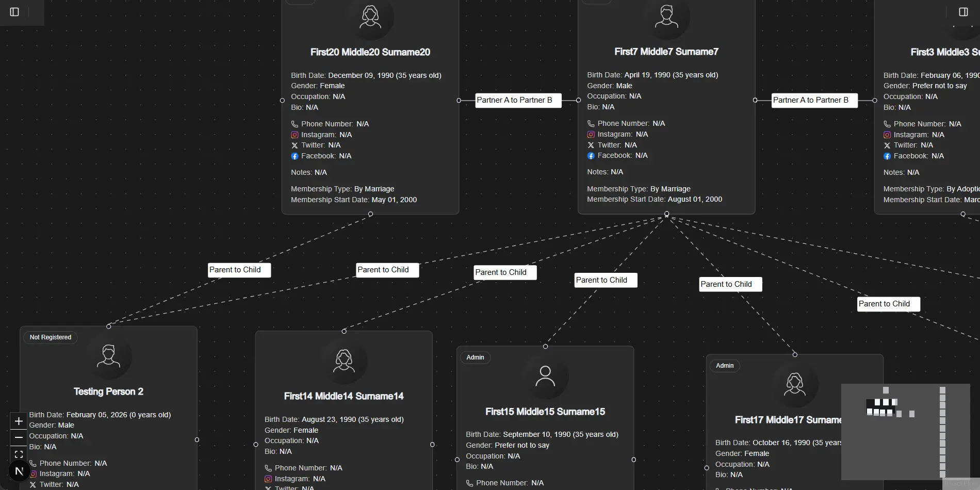
Task: Click the Not Registered badge on Testing Person 2
Action: coord(51,337)
